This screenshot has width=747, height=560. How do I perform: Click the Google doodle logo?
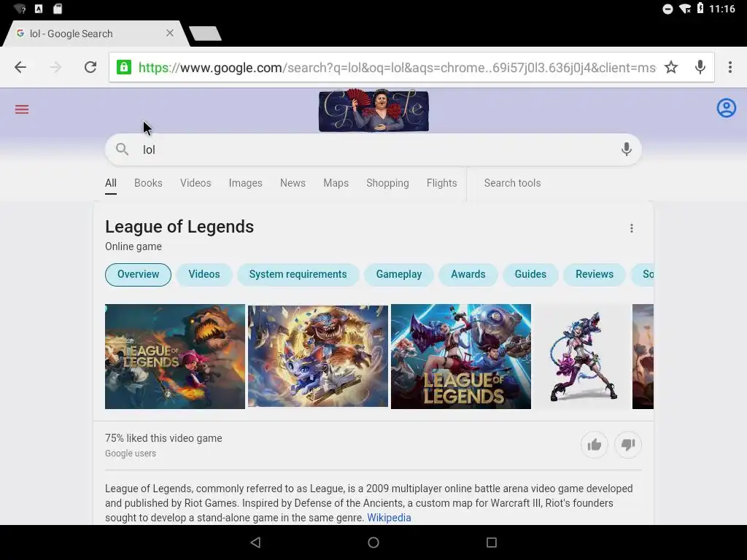pyautogui.click(x=373, y=111)
